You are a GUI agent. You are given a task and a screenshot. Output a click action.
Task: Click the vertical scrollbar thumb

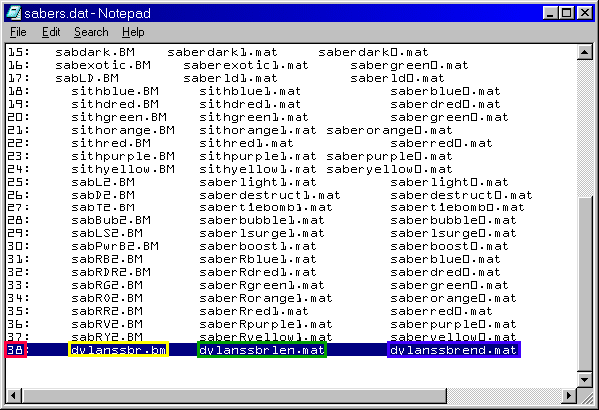click(x=585, y=284)
